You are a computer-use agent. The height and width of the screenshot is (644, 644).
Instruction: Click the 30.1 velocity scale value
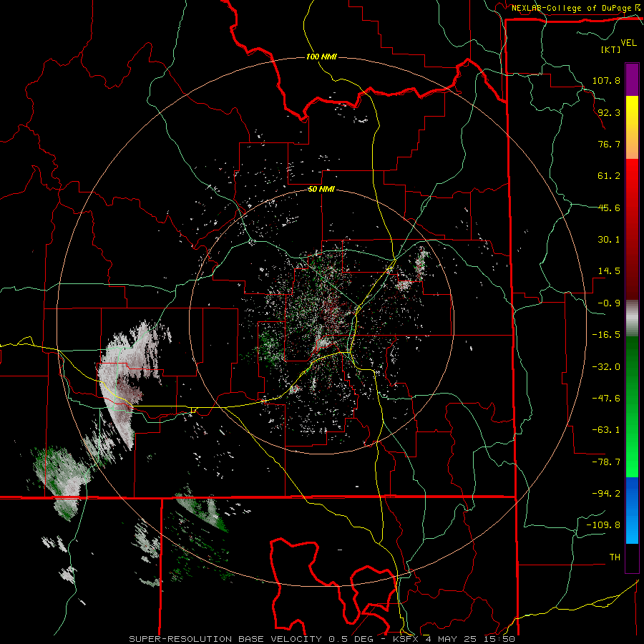click(x=609, y=240)
